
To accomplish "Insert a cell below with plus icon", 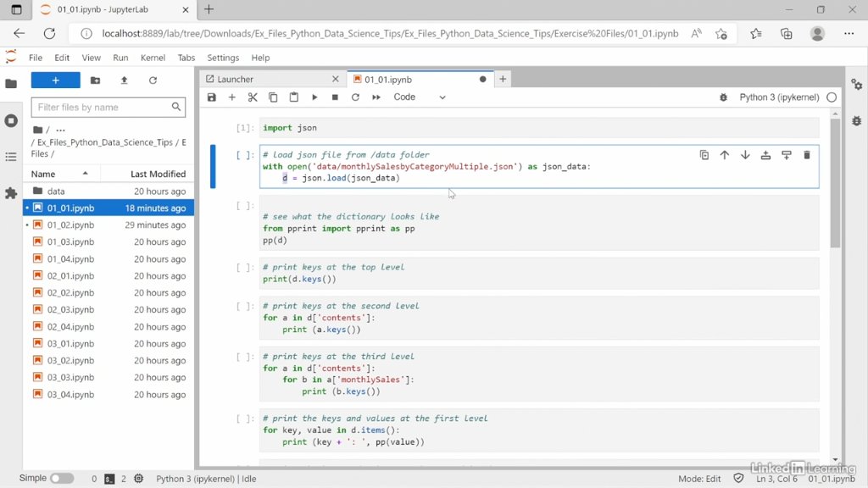I will pyautogui.click(x=232, y=97).
